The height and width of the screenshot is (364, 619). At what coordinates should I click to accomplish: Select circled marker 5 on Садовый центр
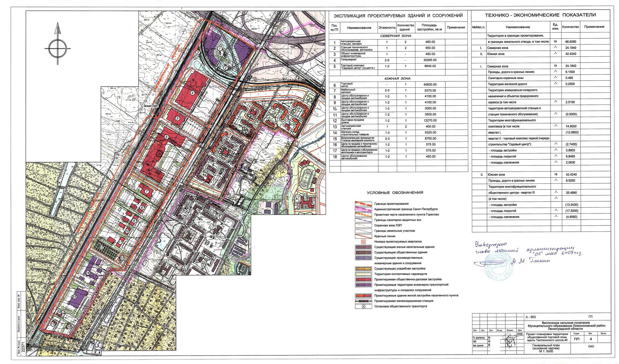coord(177,118)
